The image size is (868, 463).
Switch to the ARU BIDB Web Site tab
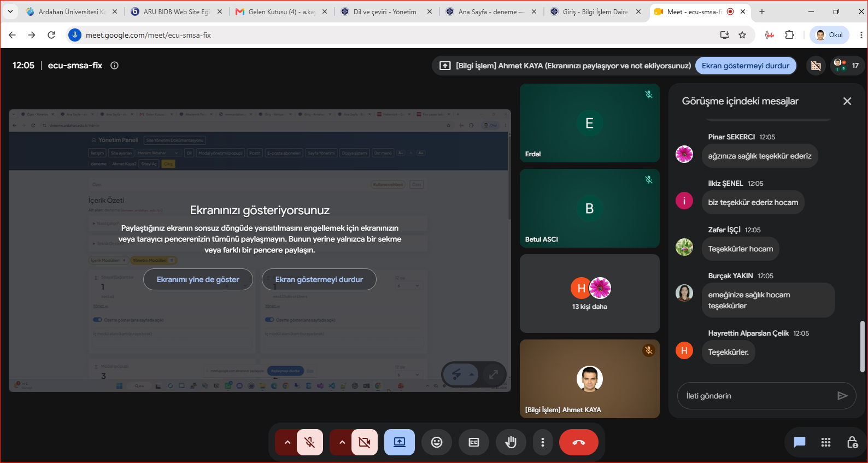pos(176,11)
